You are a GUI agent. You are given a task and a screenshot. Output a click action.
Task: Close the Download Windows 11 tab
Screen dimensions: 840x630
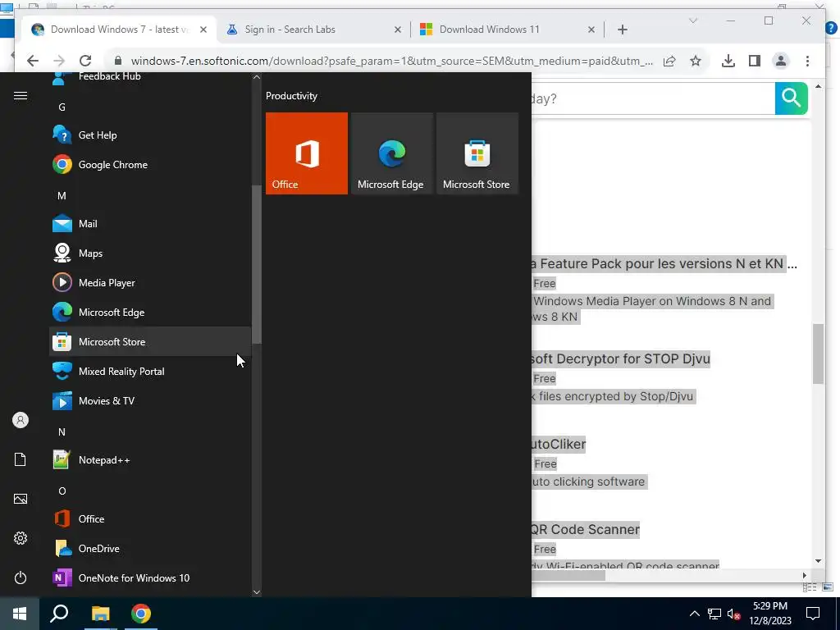[x=591, y=30]
